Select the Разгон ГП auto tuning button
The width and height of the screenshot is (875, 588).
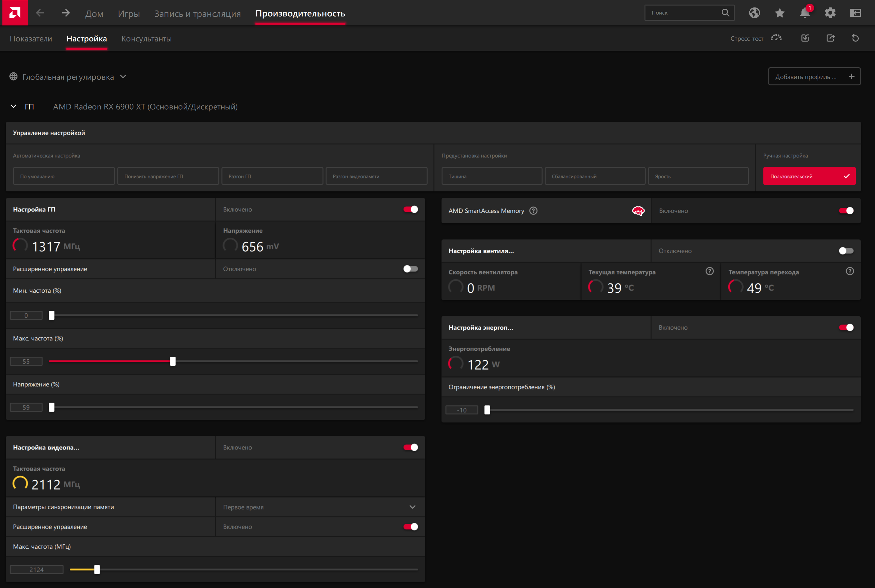click(272, 176)
